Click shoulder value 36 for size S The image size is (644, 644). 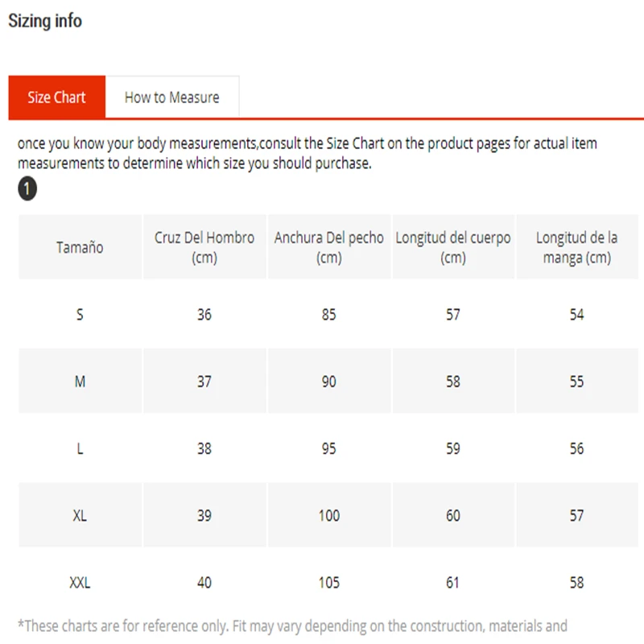[x=204, y=315]
